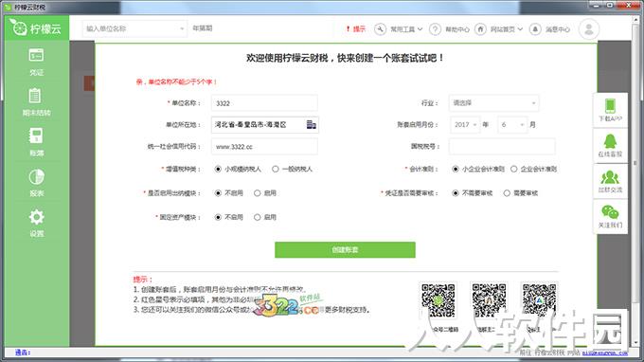
Task: Click the location picker icon in 单位所在地
Action: tap(312, 124)
